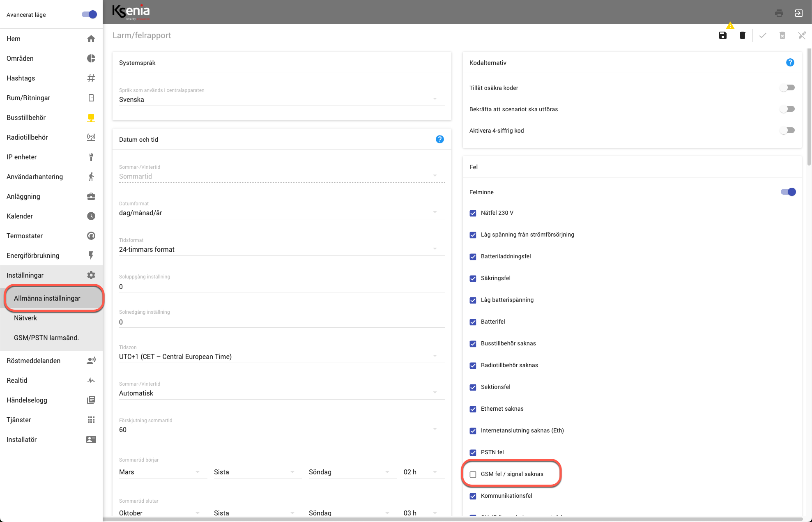
Task: Enable Tillåt osäkra koder switch
Action: (787, 88)
